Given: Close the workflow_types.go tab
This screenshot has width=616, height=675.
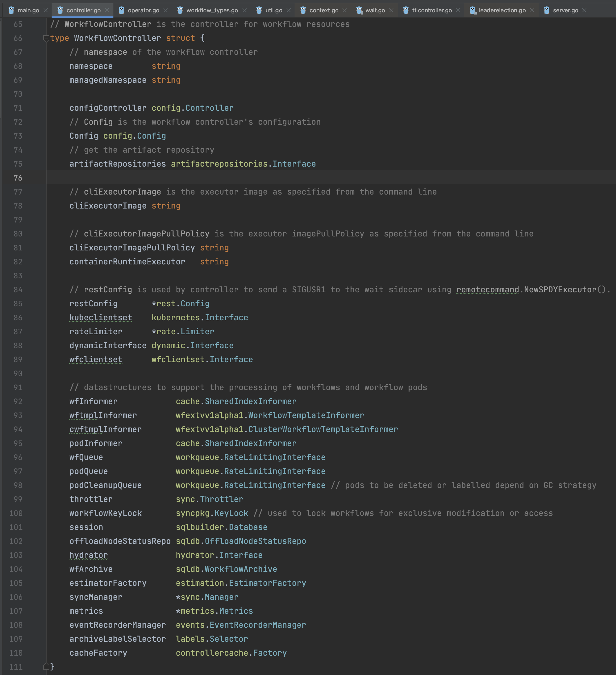Looking at the screenshot, I should [245, 10].
